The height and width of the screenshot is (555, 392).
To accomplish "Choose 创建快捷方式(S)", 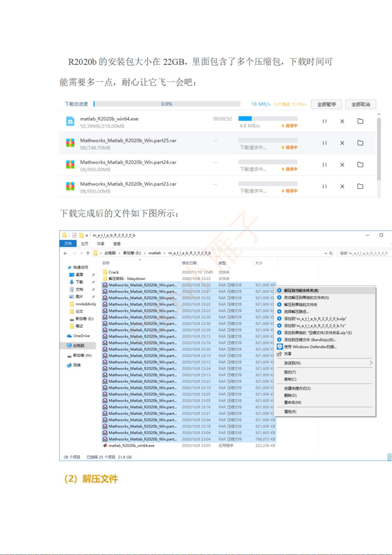I will 325,388.
